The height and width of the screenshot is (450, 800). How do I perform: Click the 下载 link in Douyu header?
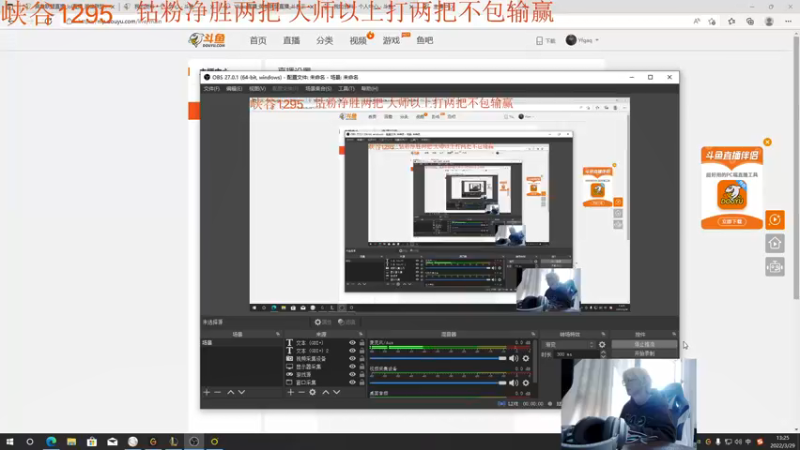[545, 40]
